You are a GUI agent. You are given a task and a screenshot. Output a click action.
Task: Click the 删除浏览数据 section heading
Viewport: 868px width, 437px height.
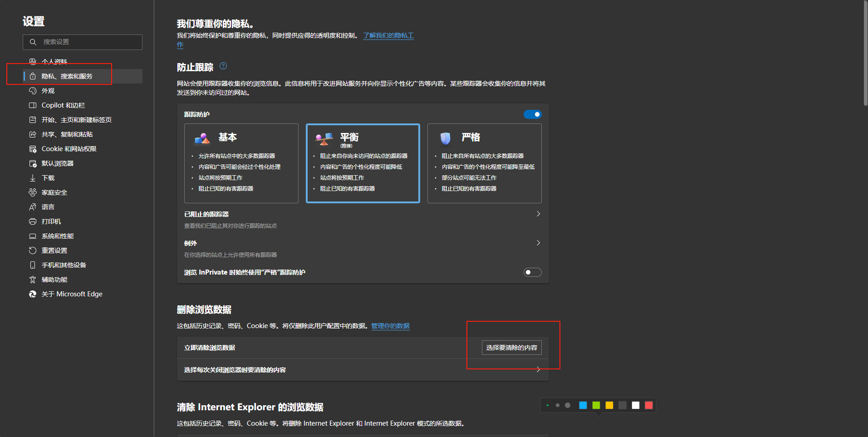tap(204, 309)
